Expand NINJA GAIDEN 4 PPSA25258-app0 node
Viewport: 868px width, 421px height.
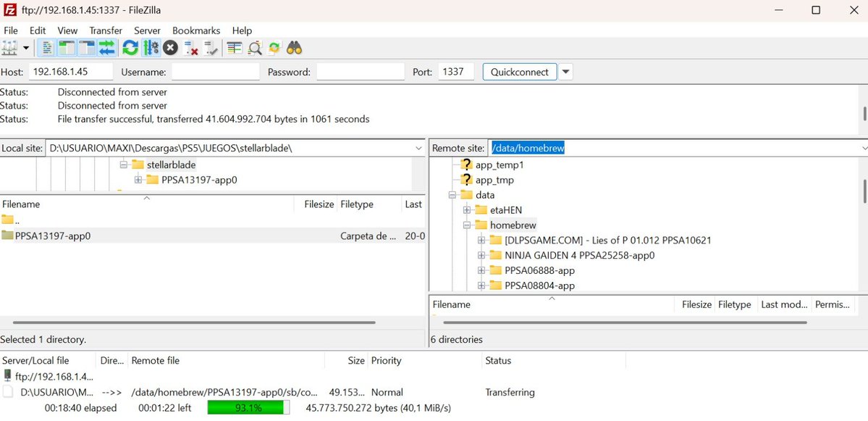(x=481, y=255)
